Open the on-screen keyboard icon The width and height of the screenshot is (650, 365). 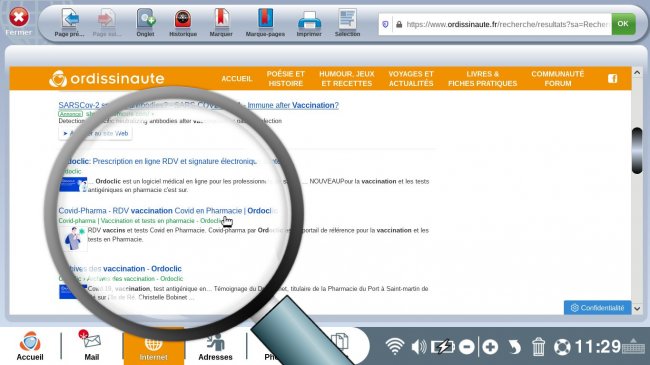coord(633,346)
